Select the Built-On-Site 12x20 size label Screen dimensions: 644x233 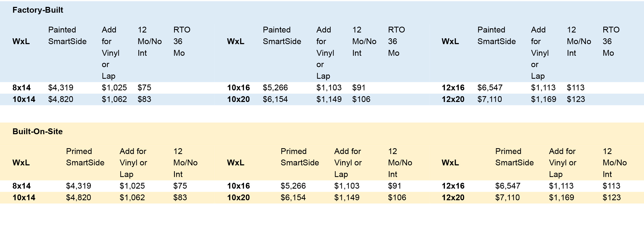tap(453, 198)
